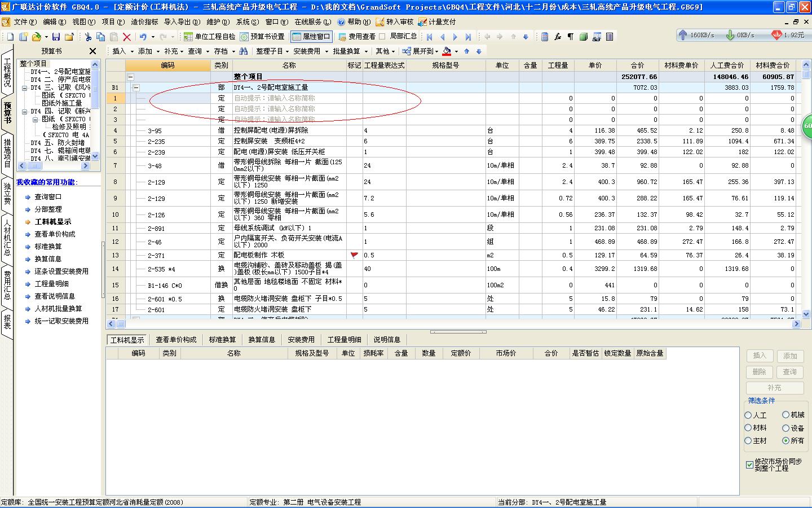Click the next record blue arrow

point(456,37)
